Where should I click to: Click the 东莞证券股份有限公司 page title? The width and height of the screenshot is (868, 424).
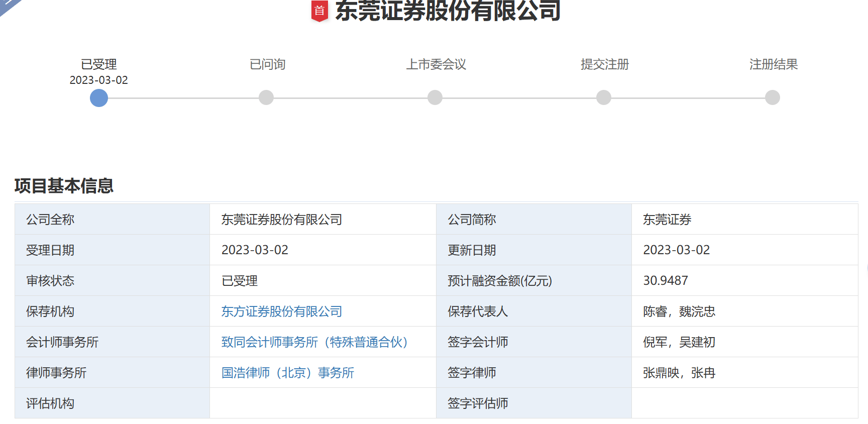click(x=448, y=11)
